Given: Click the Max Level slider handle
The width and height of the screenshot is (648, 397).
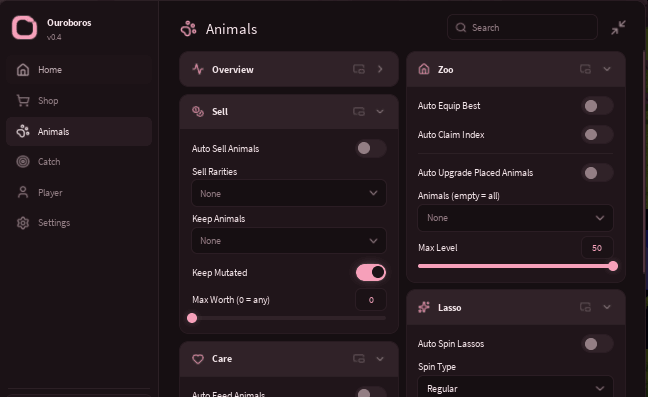Looking at the screenshot, I should click(x=613, y=266).
